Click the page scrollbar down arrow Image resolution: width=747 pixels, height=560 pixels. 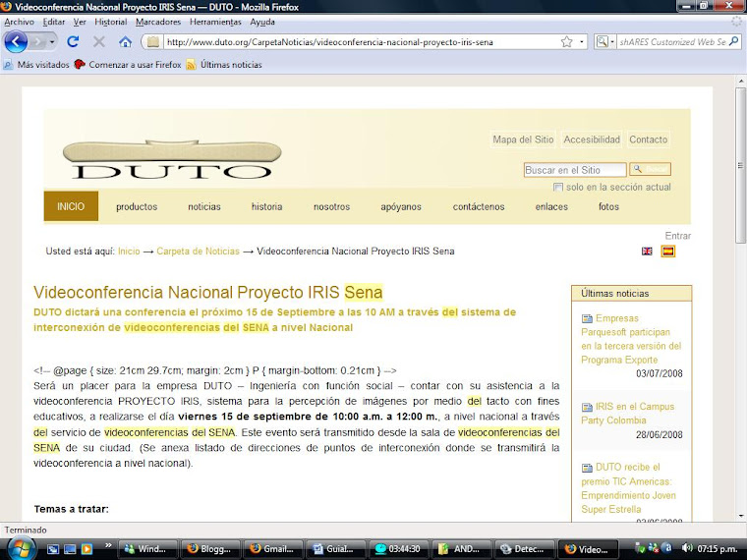click(x=741, y=515)
